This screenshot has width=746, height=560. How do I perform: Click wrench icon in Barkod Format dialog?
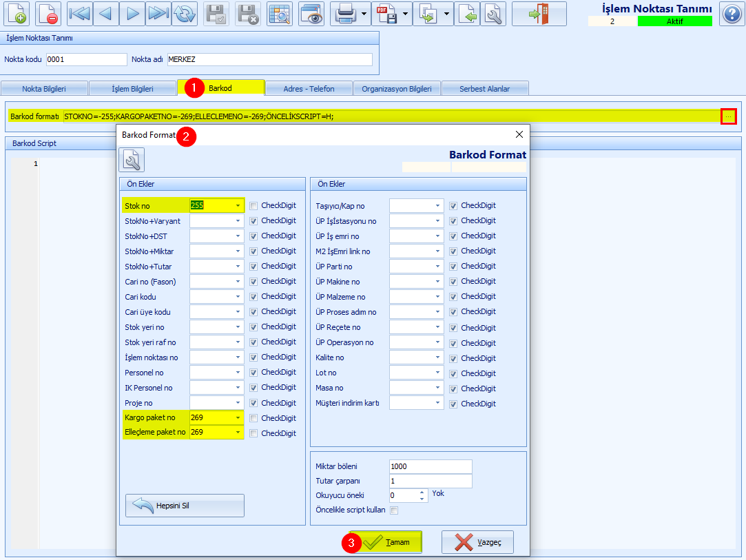click(x=132, y=160)
